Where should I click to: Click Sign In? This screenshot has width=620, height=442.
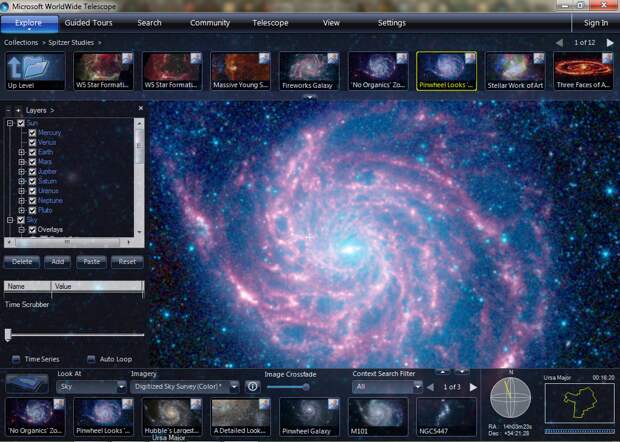596,23
